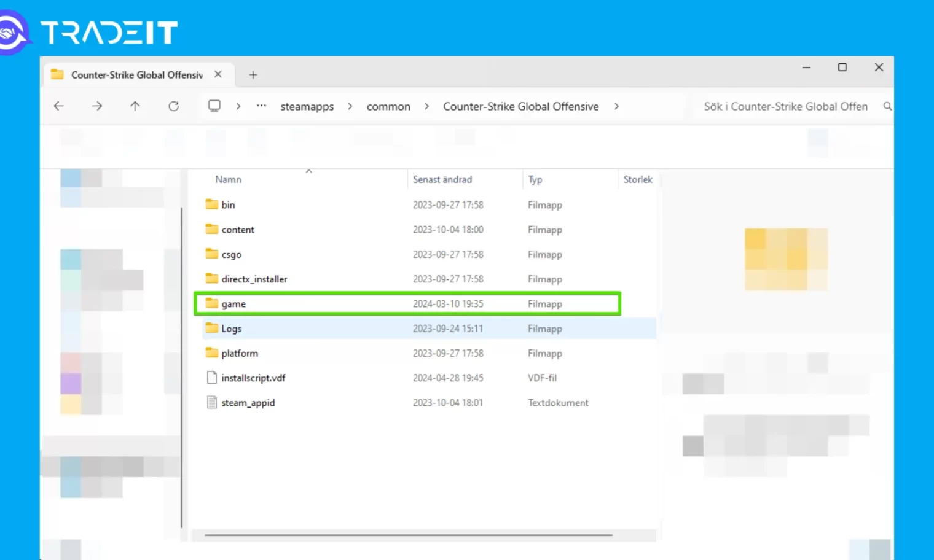Click date 2023-10-04 18:01 of steam_appid

[x=448, y=402]
